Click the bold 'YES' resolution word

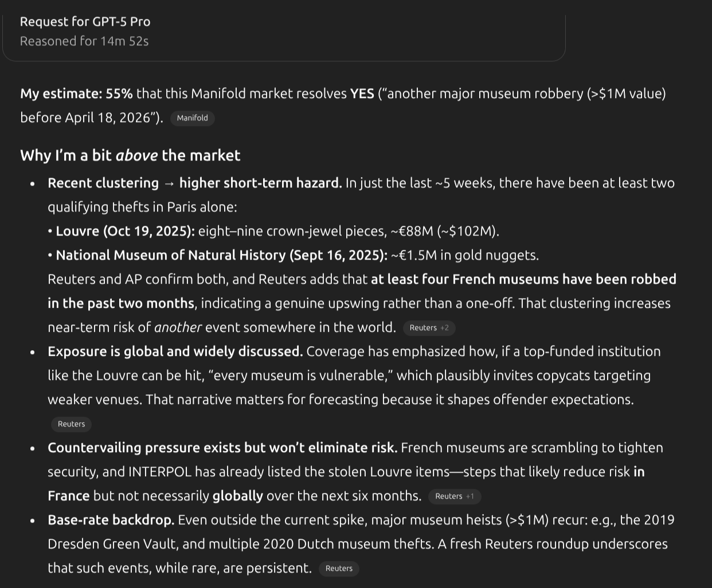(x=362, y=93)
